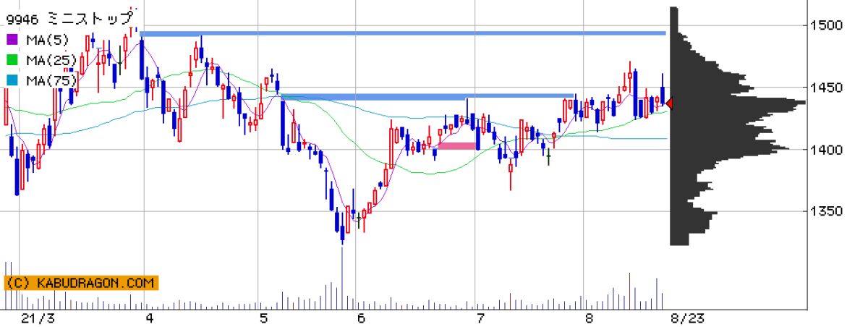Click the upper blue resistance line near 1495
This screenshot has width=868, height=327.
tap(403, 33)
